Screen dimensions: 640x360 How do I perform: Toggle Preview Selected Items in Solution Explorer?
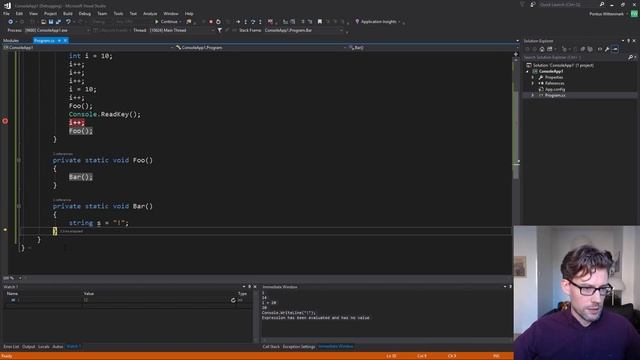tap(615, 49)
